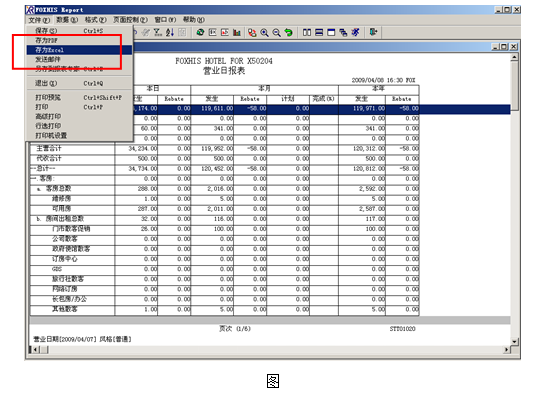Choose 存为PDF menu entry
The height and width of the screenshot is (393, 556).
point(79,40)
